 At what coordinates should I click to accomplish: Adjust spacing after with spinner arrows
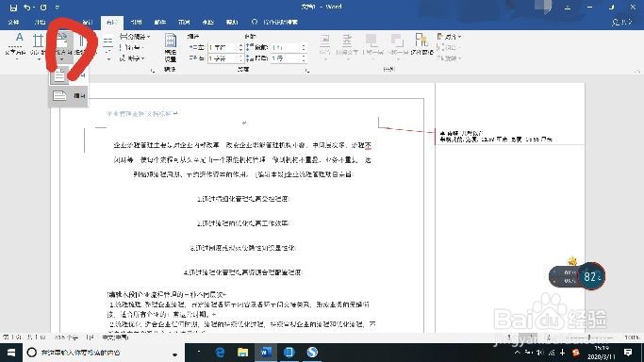304,58
